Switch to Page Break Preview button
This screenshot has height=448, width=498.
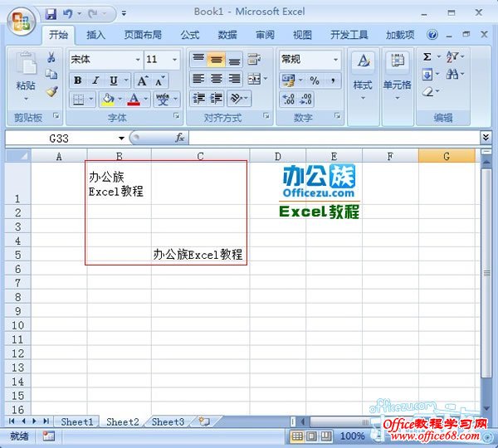pyautogui.click(x=325, y=436)
